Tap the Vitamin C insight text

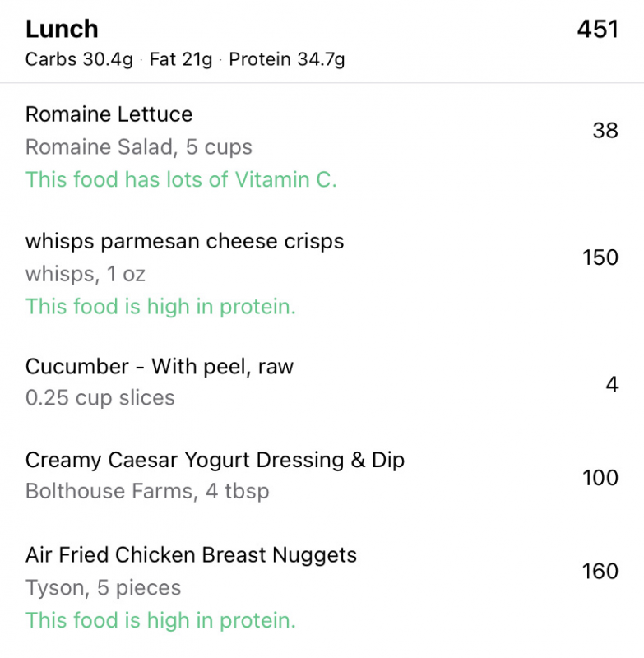click(x=181, y=179)
